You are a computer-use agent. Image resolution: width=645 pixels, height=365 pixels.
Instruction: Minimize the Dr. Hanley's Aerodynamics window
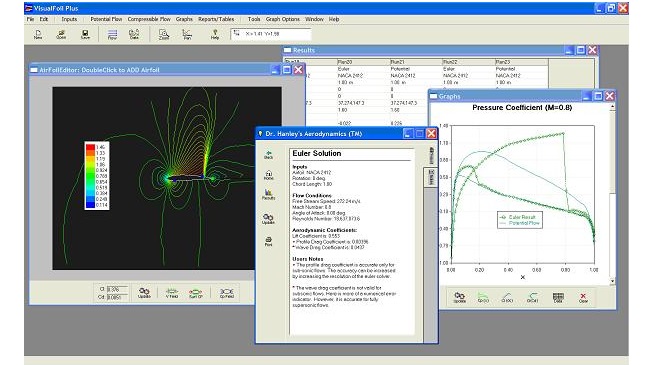407,133
